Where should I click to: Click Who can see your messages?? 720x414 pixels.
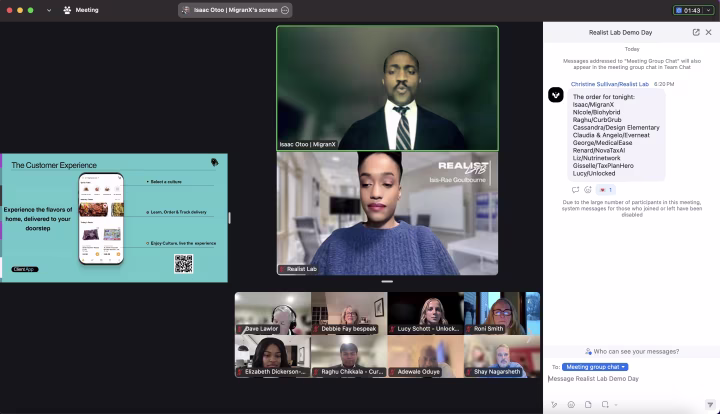(632, 351)
